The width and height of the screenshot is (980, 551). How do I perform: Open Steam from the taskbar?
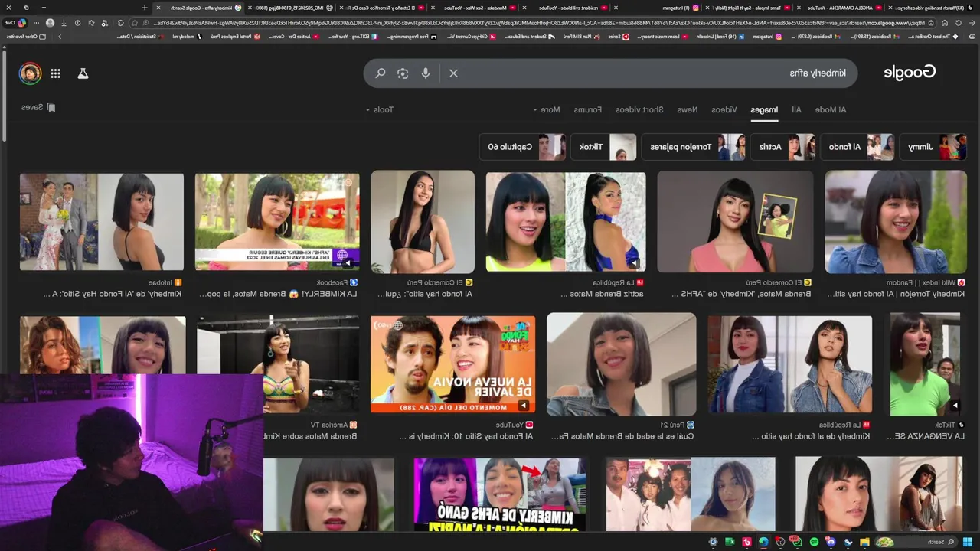tap(848, 542)
